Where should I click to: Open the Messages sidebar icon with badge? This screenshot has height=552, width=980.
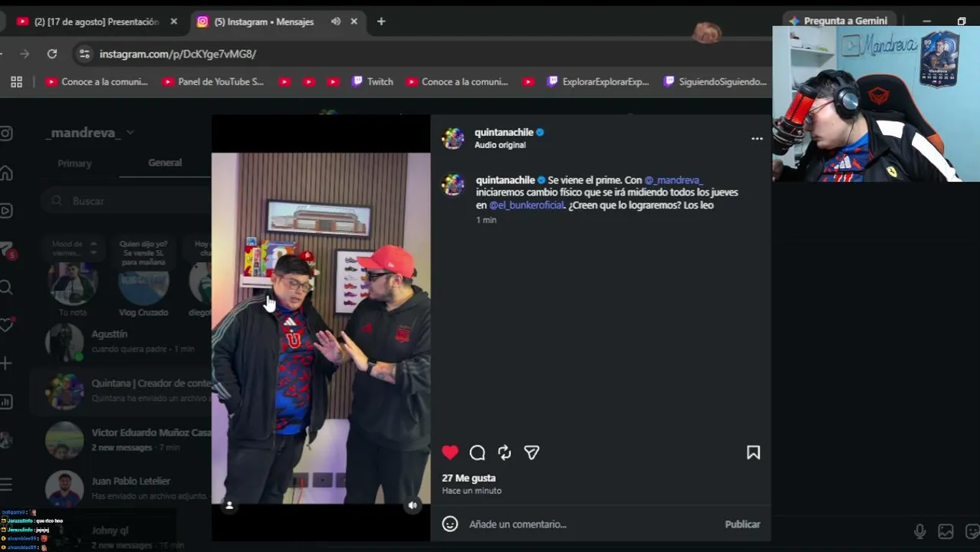6,250
